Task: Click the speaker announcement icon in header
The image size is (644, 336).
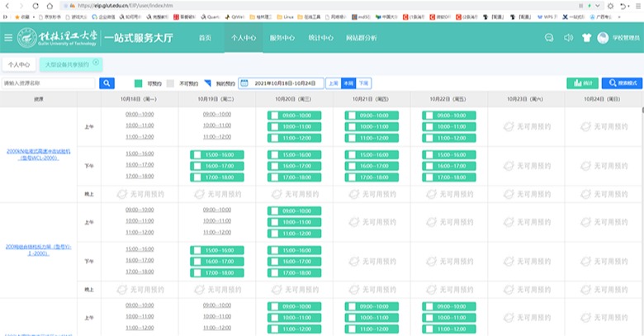Action: tap(568, 38)
